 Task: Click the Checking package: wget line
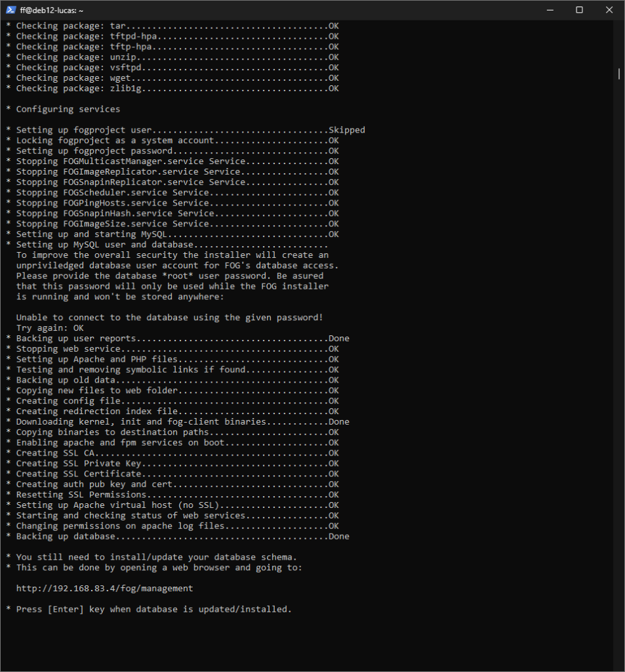click(x=172, y=78)
